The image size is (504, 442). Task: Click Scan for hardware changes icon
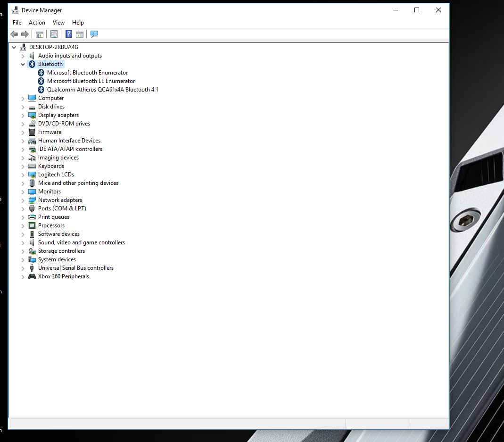coord(94,34)
